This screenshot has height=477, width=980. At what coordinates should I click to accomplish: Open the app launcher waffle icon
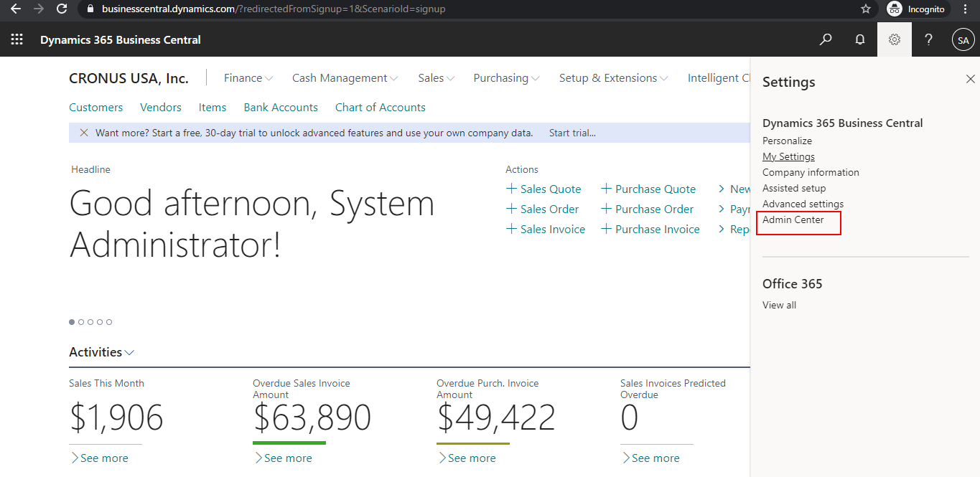point(17,39)
